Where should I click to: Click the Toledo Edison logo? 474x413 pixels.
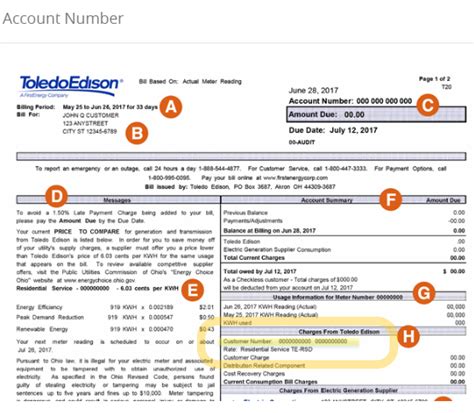pos(71,86)
